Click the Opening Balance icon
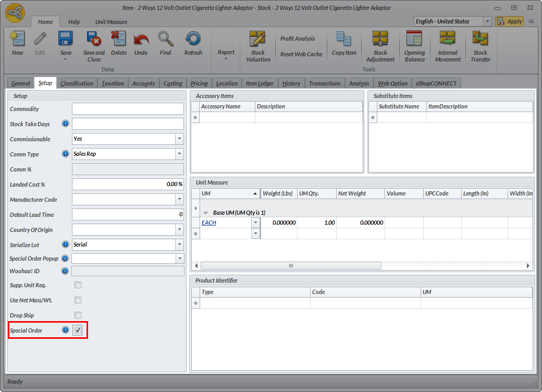 point(414,45)
